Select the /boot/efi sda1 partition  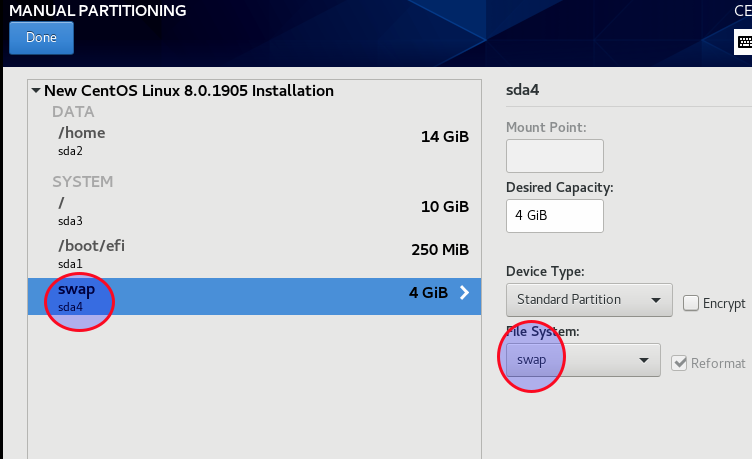[254, 254]
